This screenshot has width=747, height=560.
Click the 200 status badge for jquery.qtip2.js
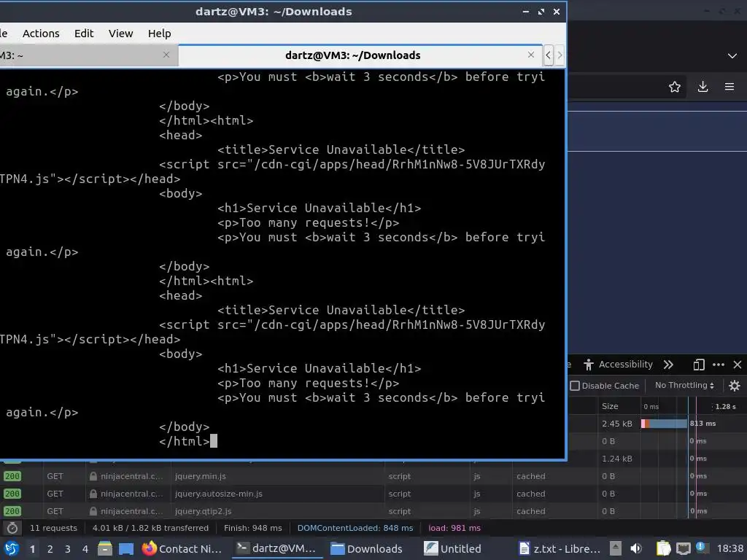coord(12,511)
